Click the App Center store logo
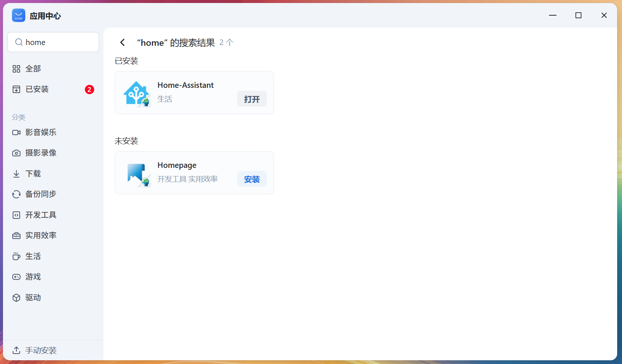Screen dimensions: 622x364 point(19,16)
